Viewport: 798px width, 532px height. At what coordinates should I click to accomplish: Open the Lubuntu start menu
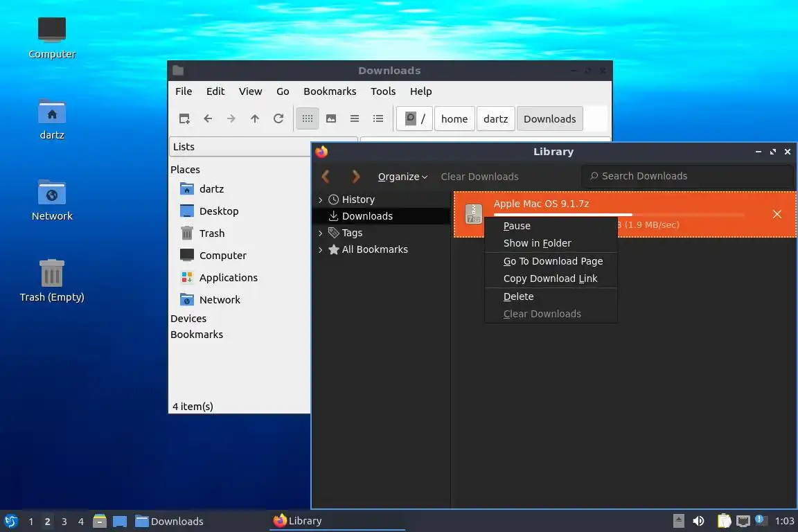click(x=10, y=522)
